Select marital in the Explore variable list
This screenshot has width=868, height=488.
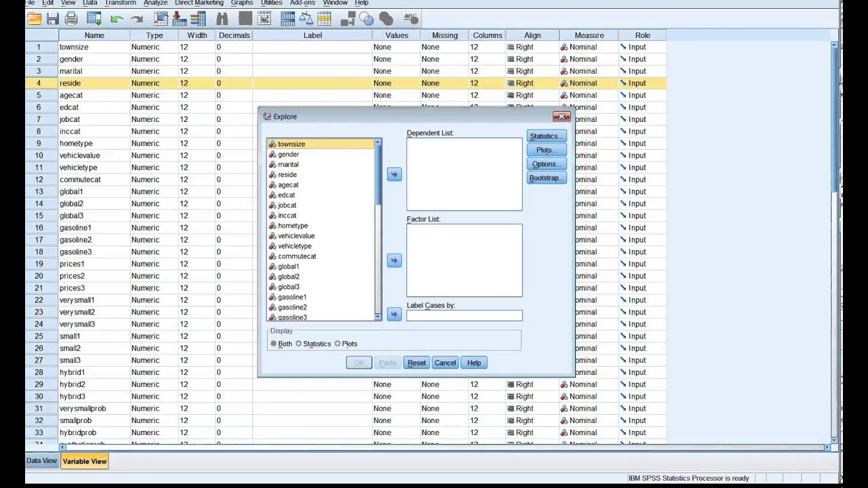click(320, 164)
